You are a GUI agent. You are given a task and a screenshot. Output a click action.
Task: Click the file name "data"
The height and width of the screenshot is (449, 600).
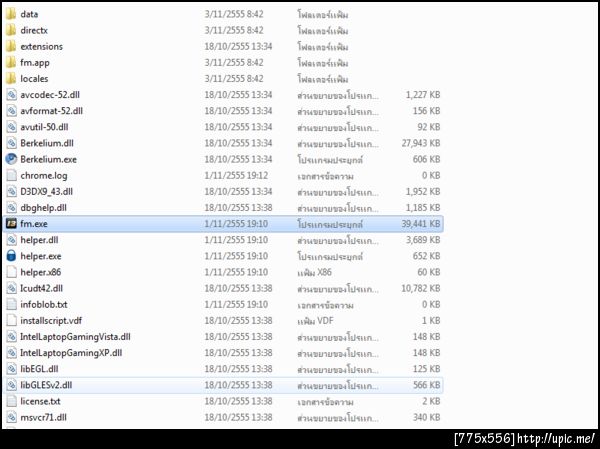29,14
